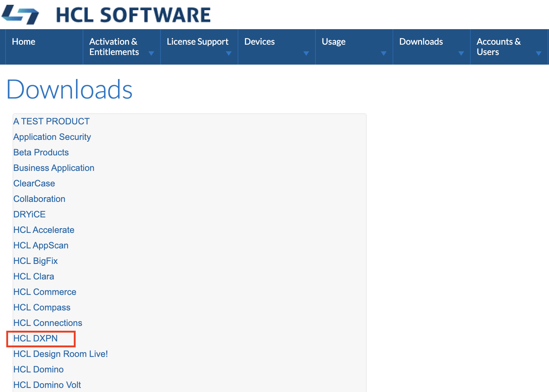The image size is (549, 392).
Task: Go to HCL Domino Volt downloads
Action: pyautogui.click(x=47, y=385)
